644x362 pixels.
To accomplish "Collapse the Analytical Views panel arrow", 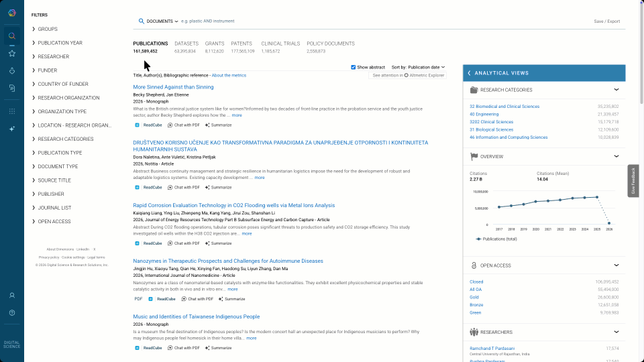I will (x=470, y=73).
